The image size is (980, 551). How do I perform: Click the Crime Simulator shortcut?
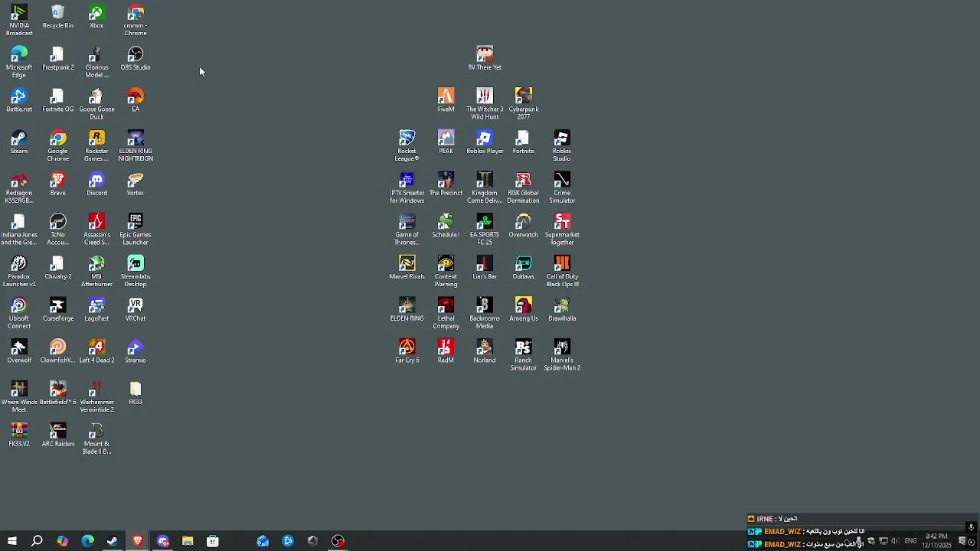click(562, 187)
